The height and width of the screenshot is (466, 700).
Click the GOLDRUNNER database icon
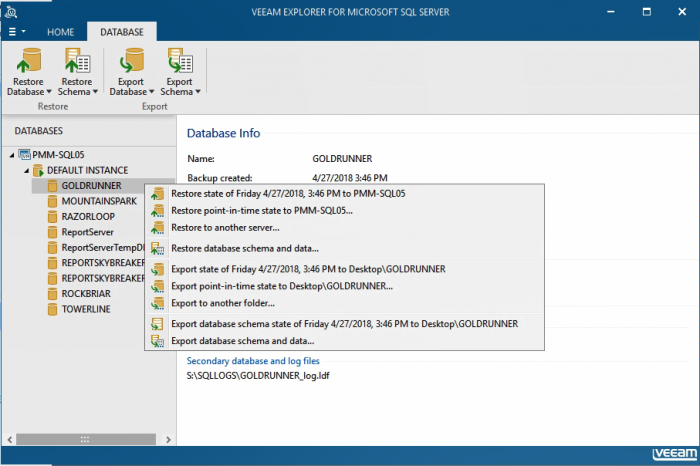52,186
